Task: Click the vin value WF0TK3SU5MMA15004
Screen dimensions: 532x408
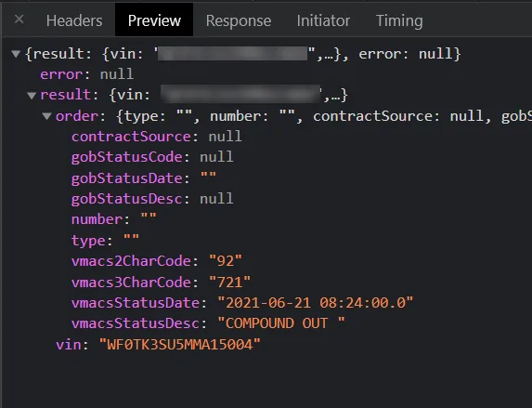Action: [180, 345]
